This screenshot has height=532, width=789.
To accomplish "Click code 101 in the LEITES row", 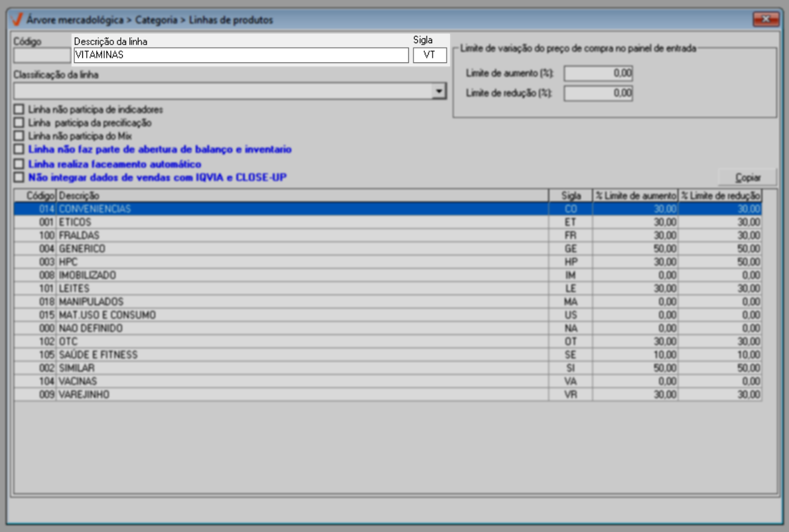I will pyautogui.click(x=46, y=289).
